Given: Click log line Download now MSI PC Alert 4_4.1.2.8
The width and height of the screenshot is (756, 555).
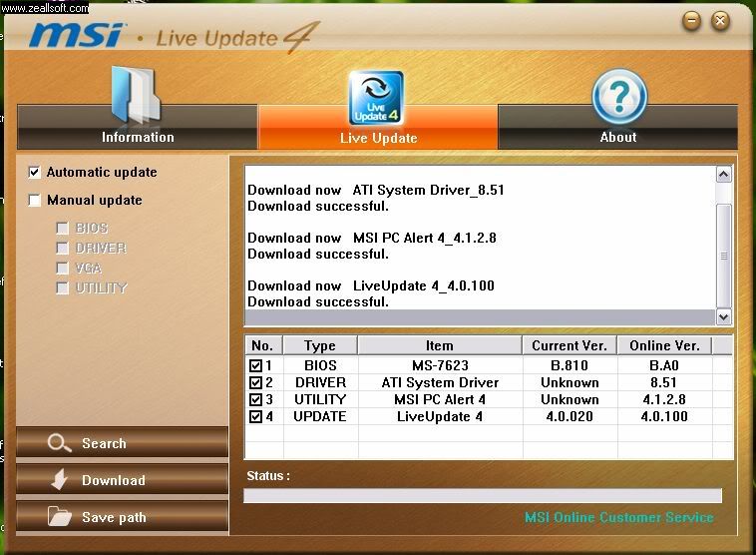Looking at the screenshot, I should pyautogui.click(x=372, y=238).
